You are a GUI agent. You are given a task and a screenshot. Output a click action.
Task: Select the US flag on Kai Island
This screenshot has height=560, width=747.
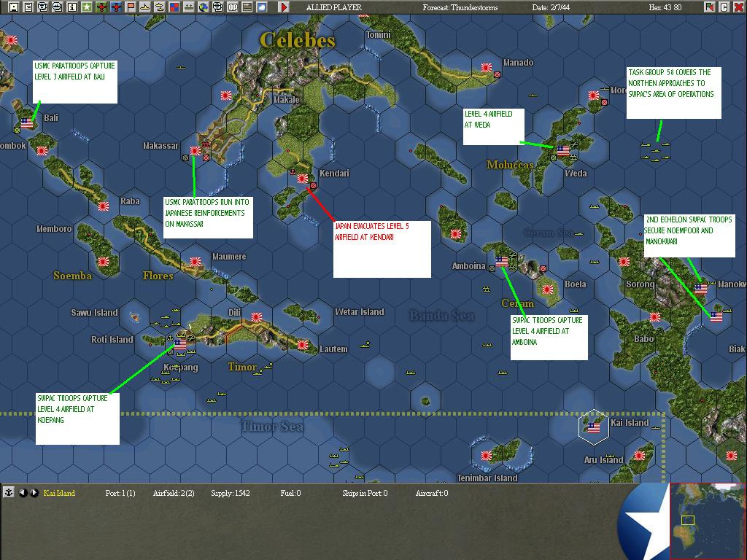(594, 427)
